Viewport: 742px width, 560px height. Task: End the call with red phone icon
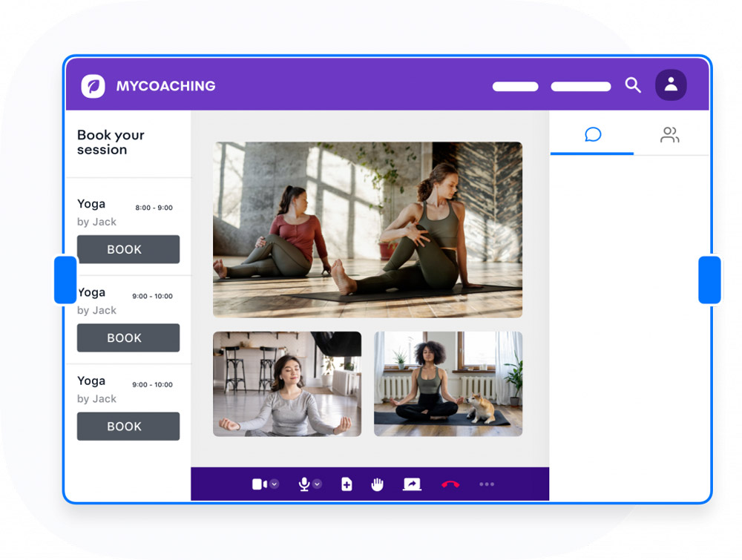[x=450, y=484]
